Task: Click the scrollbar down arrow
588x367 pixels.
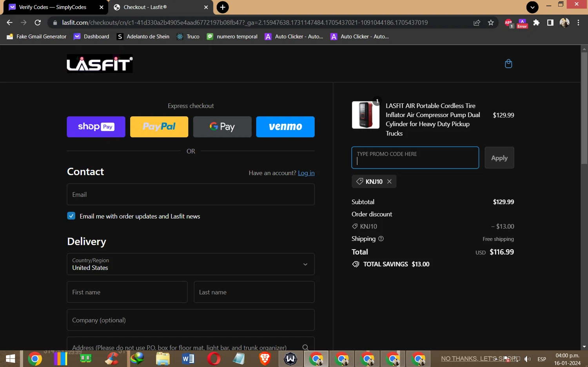Action: 584,347
